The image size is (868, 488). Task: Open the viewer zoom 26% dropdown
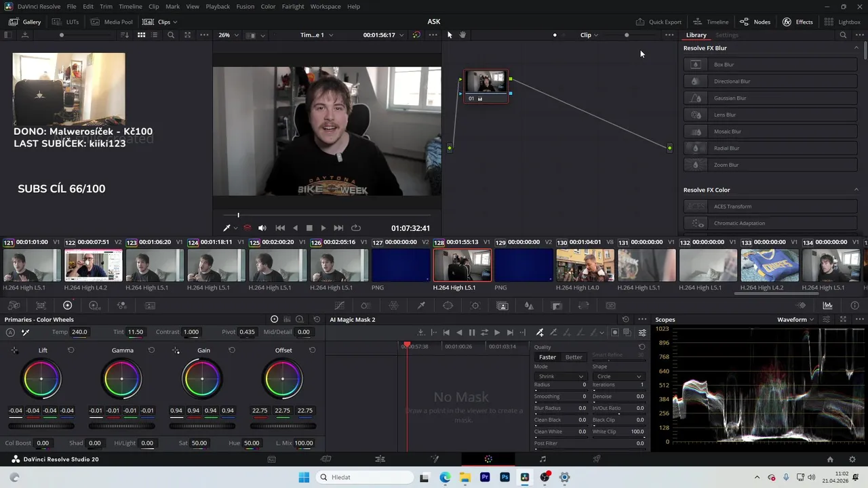coord(229,35)
